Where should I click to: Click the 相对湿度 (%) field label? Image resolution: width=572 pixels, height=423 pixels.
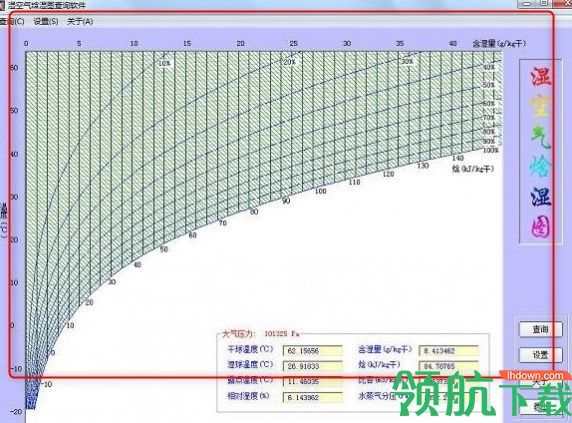pos(248,395)
